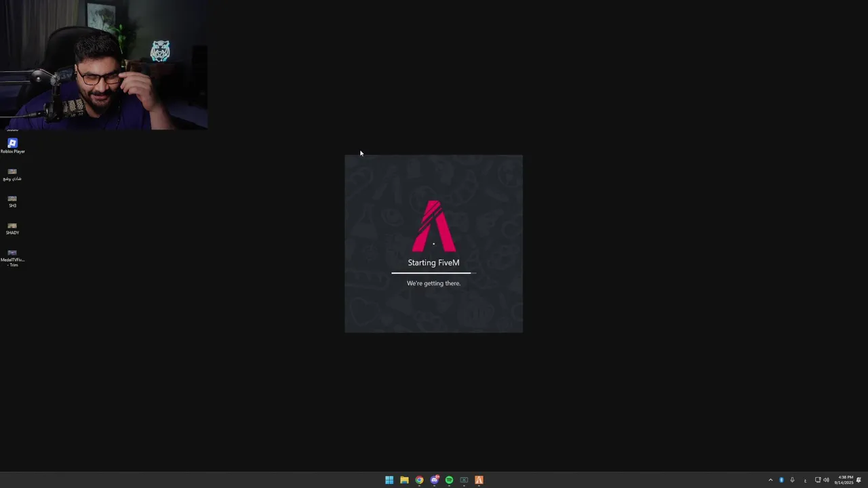Screen dimensions: 868x488
Task: Click the volume speaker tray icon
Action: pyautogui.click(x=826, y=480)
